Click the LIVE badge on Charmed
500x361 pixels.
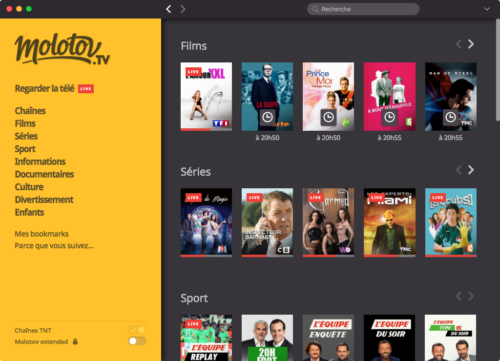point(315,198)
